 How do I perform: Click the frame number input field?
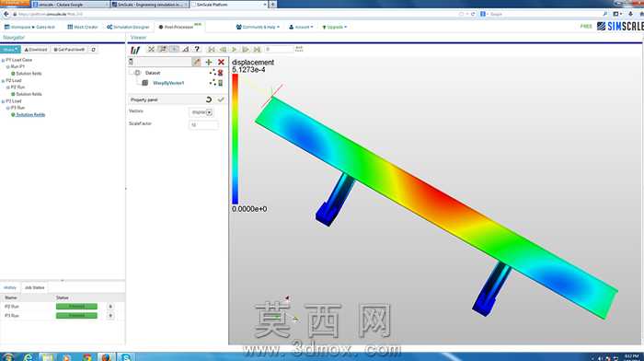click(279, 50)
